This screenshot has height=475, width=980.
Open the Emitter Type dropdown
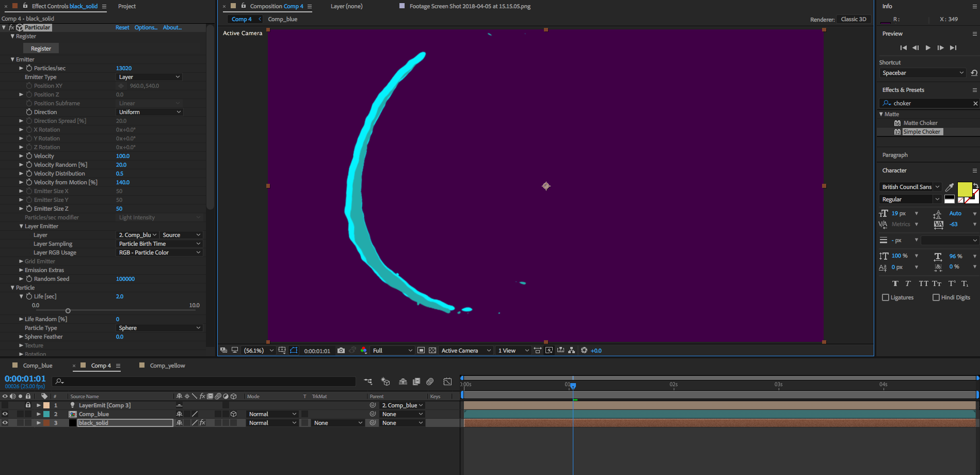click(x=150, y=77)
